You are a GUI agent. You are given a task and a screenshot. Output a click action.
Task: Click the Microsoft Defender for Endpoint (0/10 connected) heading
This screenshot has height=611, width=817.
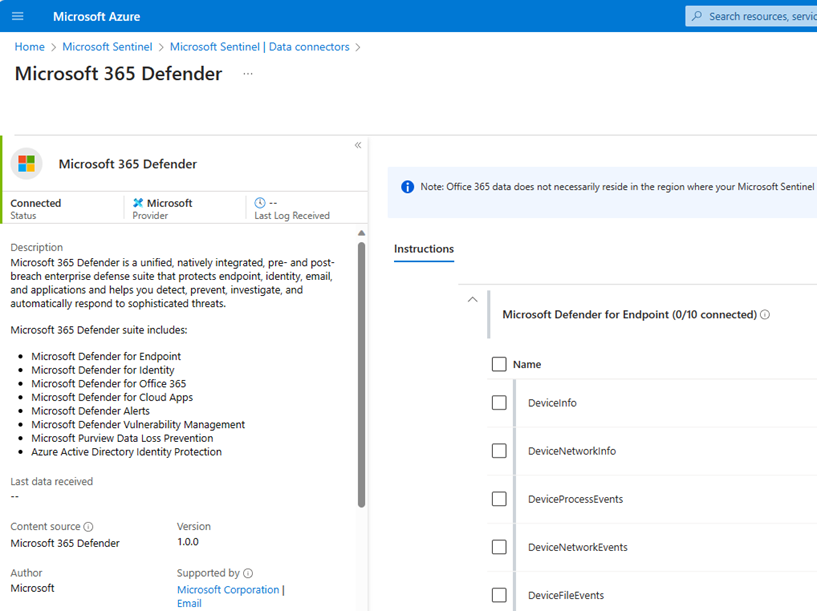(629, 315)
